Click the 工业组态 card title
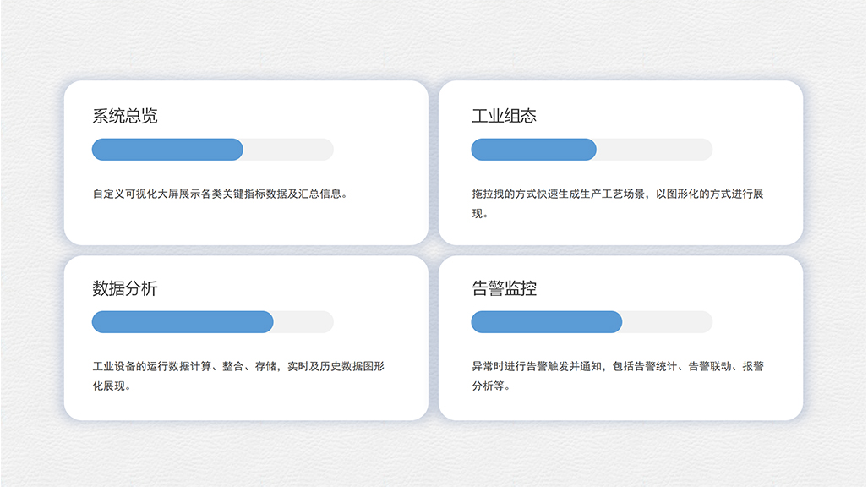This screenshot has height=487, width=868. click(504, 116)
